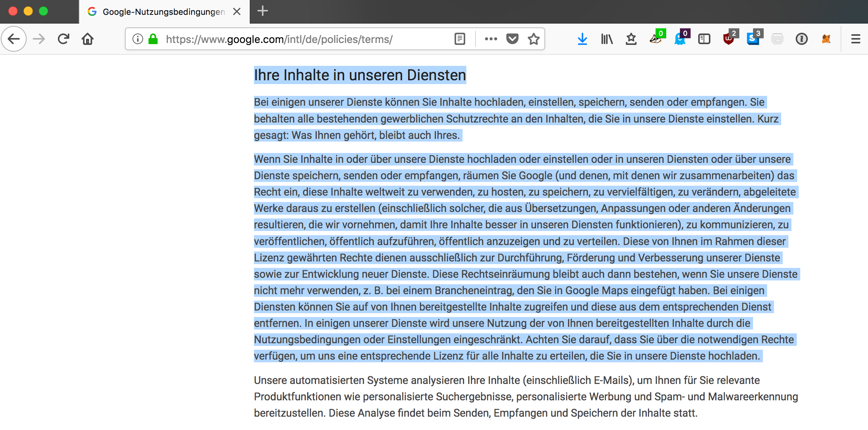Reload the current page
868x430 pixels.
pos(64,39)
